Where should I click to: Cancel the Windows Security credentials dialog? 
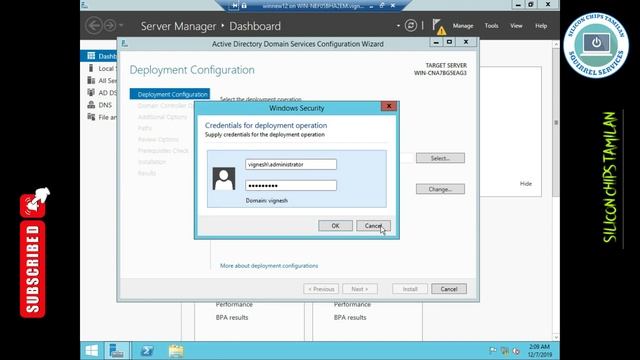pos(373,226)
